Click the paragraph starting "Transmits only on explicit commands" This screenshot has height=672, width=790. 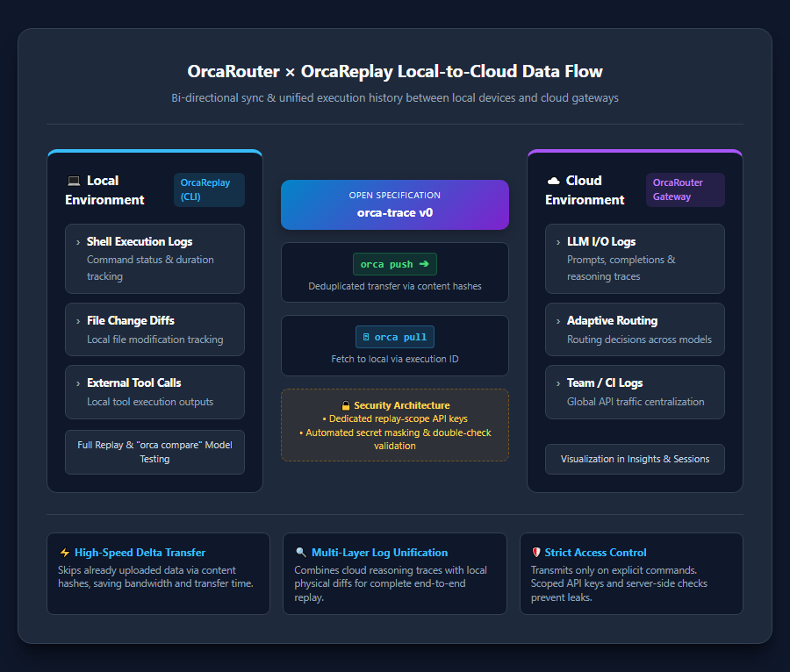click(x=619, y=584)
